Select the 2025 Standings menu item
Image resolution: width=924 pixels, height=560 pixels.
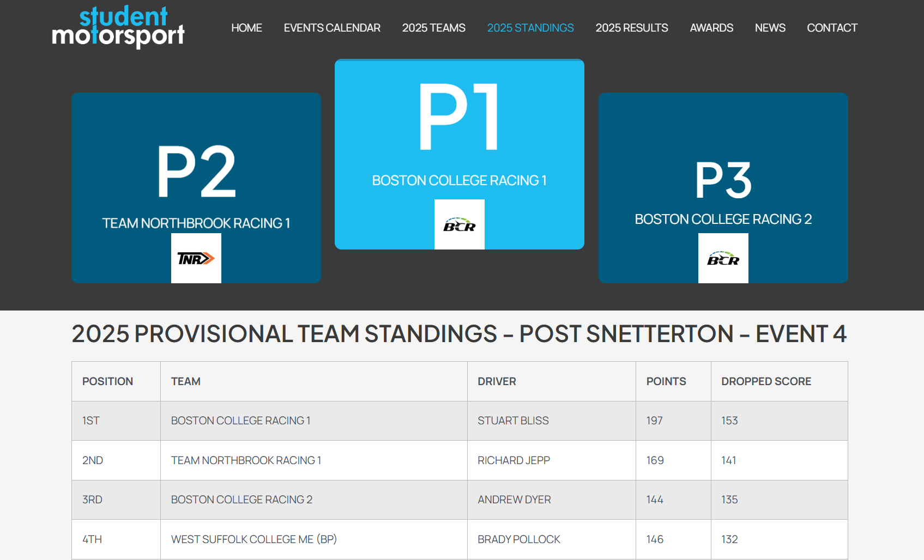pyautogui.click(x=530, y=28)
